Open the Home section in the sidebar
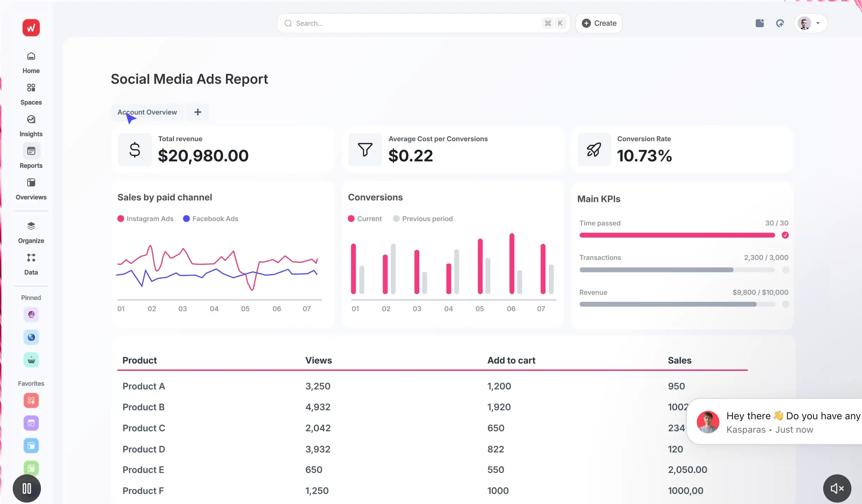The height and width of the screenshot is (504, 862). [x=31, y=60]
